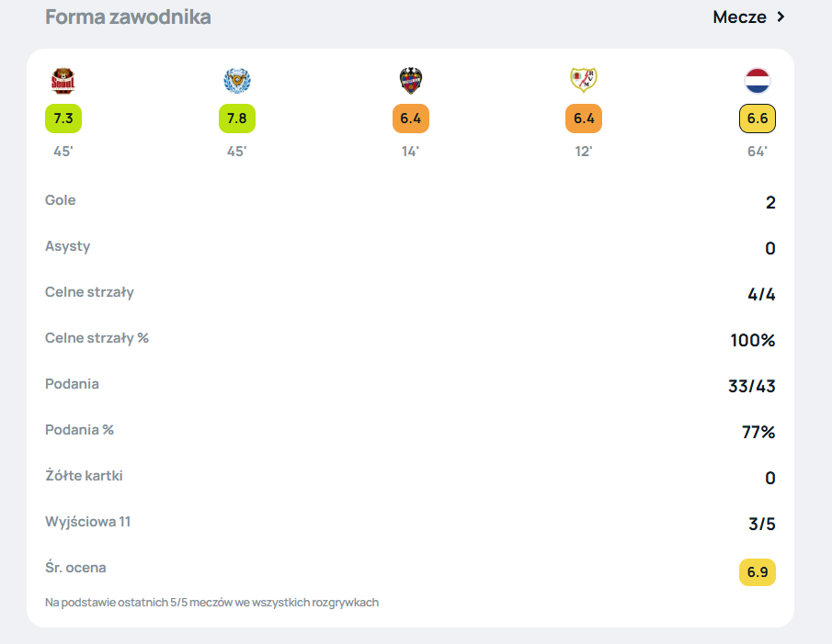Open the FC Seoul team crest
This screenshot has width=832, height=644.
[63, 81]
